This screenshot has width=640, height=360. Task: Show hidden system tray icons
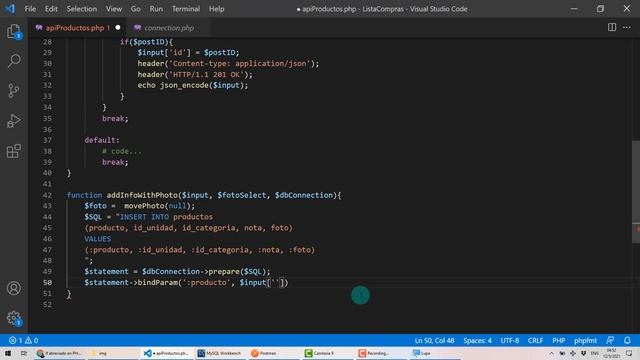551,353
